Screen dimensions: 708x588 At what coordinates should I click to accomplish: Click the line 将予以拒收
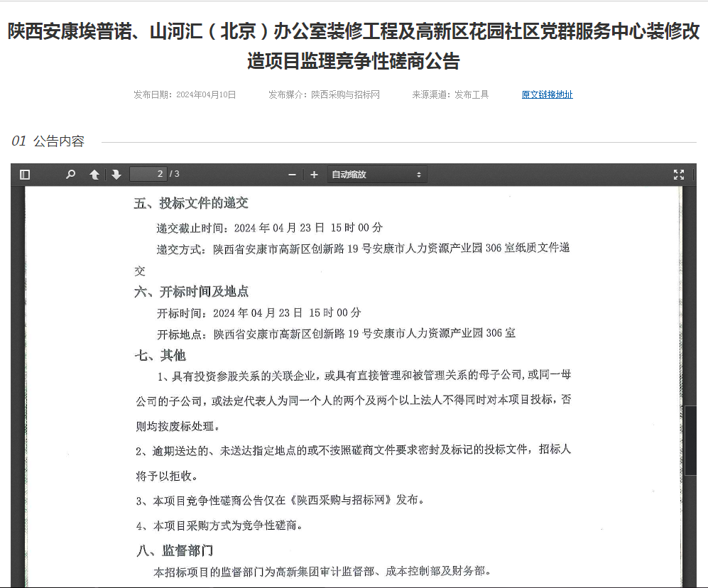167,476
